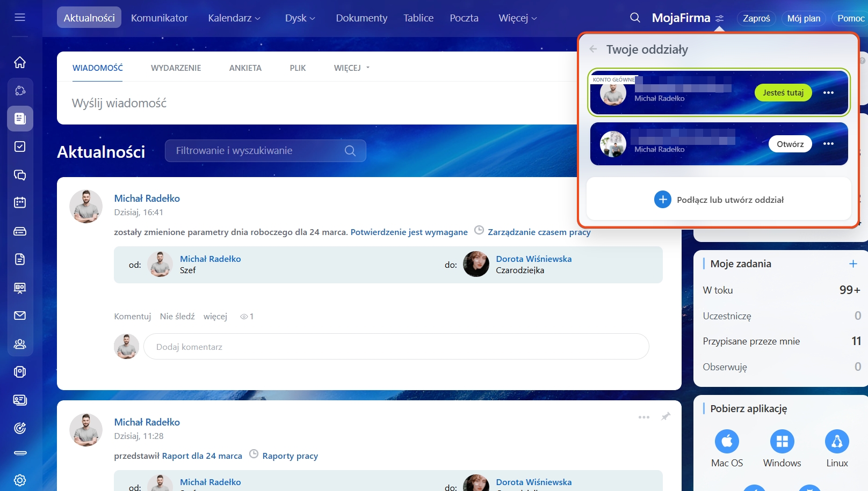The image size is (868, 491).
Task: Open the calendar icon in left sidebar
Action: (x=20, y=203)
